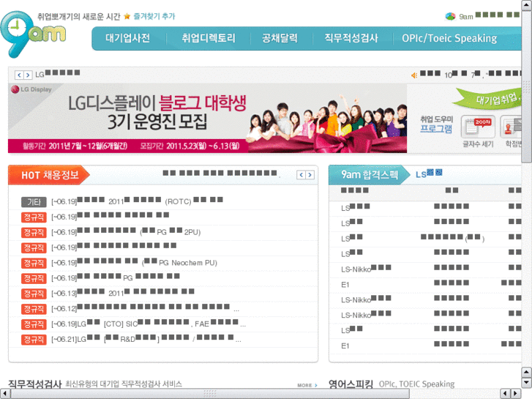Open the 직무적성검사 menu
Image resolution: width=532 pixels, height=399 pixels.
pyautogui.click(x=351, y=38)
